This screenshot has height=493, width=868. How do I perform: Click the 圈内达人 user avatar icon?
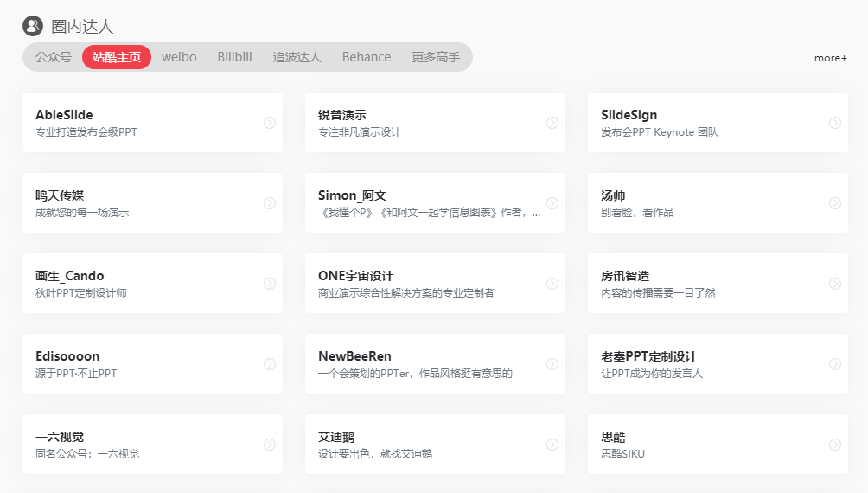coord(33,26)
